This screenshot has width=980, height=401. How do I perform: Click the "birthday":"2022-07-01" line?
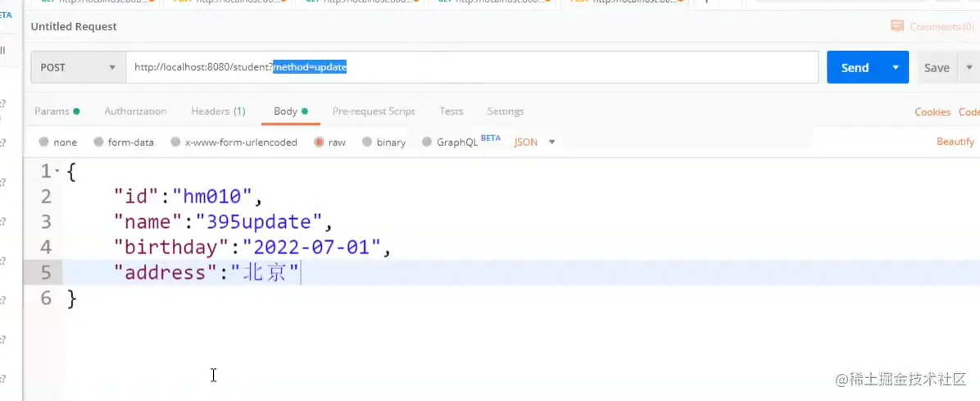(252, 247)
